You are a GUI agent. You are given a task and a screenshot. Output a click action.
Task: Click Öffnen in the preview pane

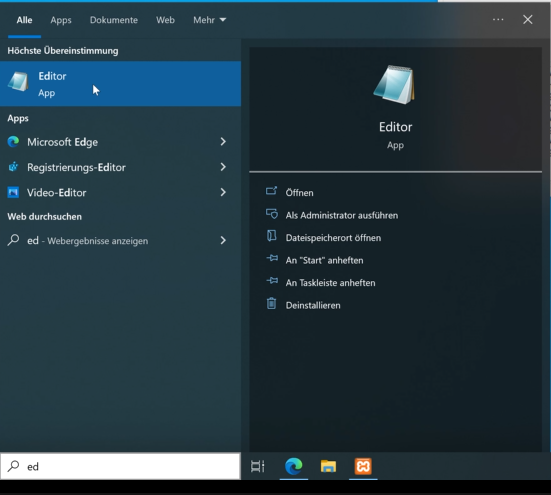click(299, 193)
